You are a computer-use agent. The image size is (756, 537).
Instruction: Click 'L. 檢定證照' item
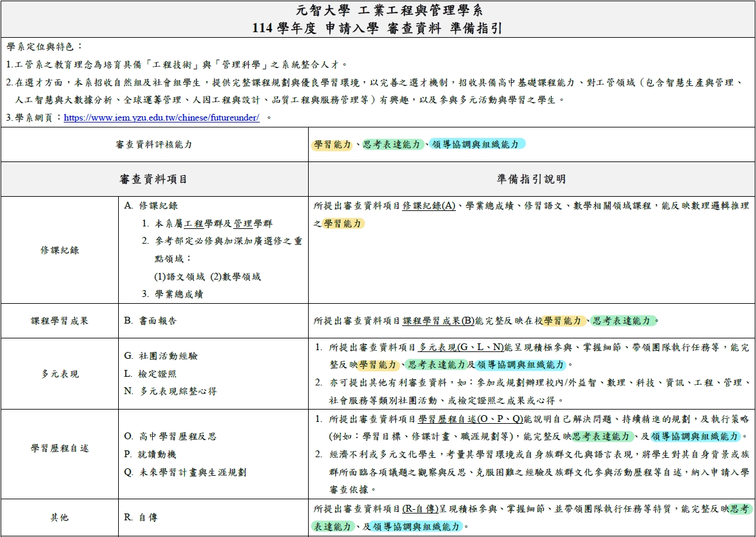[x=150, y=374]
